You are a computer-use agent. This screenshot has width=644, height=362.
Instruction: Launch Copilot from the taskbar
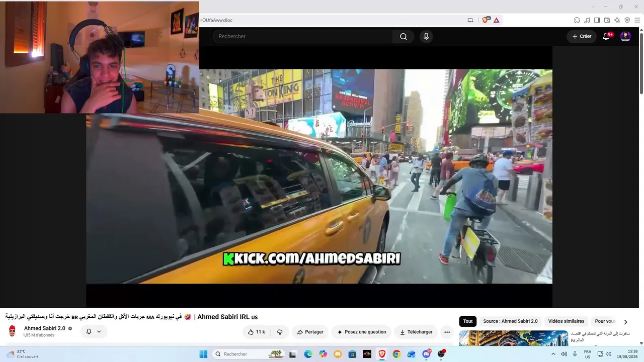323,354
